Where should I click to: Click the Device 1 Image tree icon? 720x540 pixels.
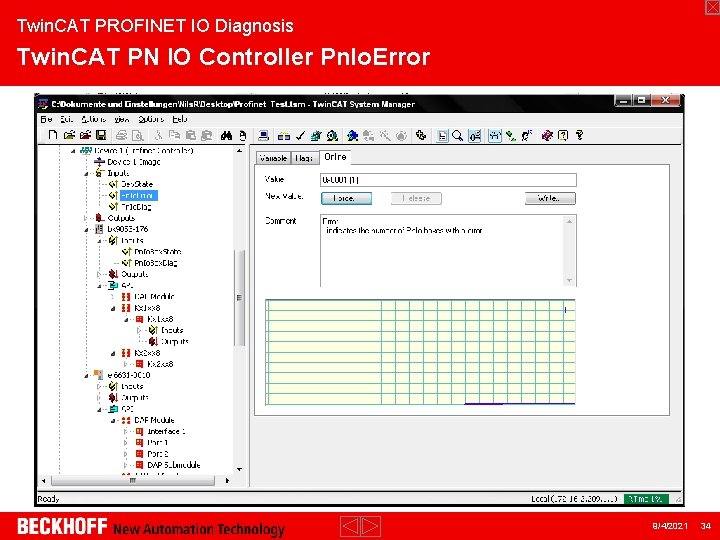tap(99, 162)
